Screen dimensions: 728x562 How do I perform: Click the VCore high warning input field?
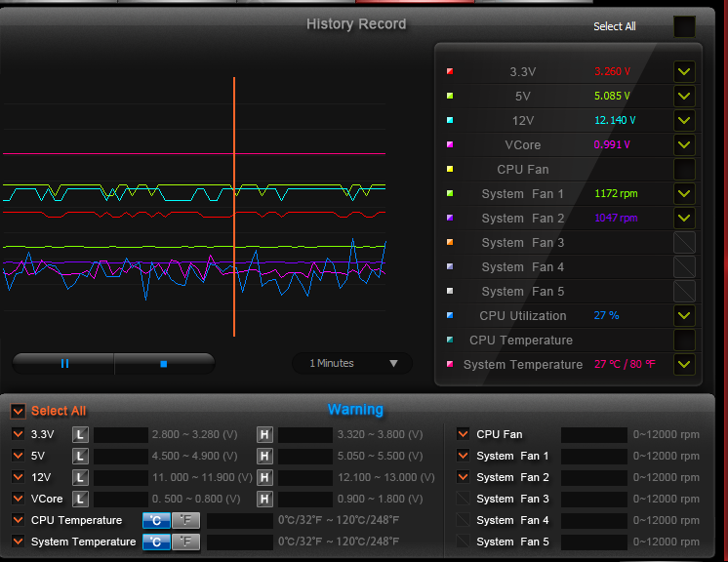pos(305,500)
